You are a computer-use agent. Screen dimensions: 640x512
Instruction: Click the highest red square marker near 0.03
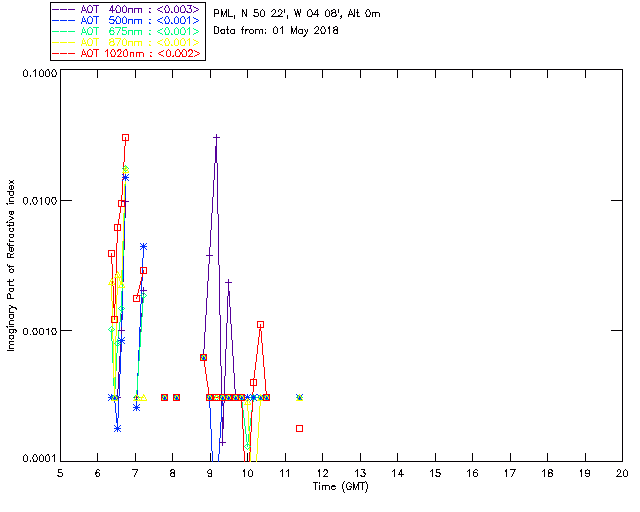click(125, 138)
